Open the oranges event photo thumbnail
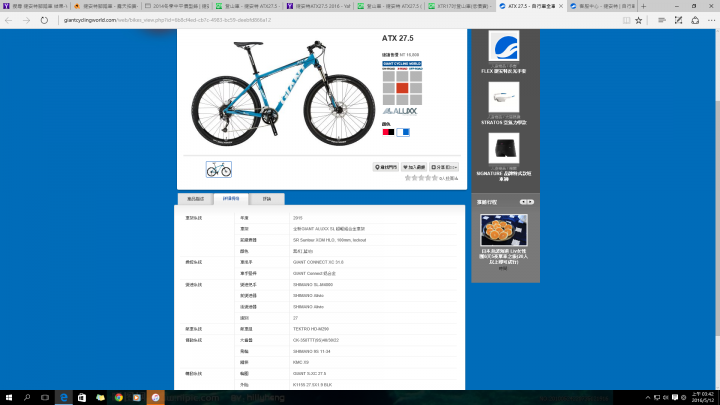The height and width of the screenshot is (405, 720). click(x=504, y=230)
